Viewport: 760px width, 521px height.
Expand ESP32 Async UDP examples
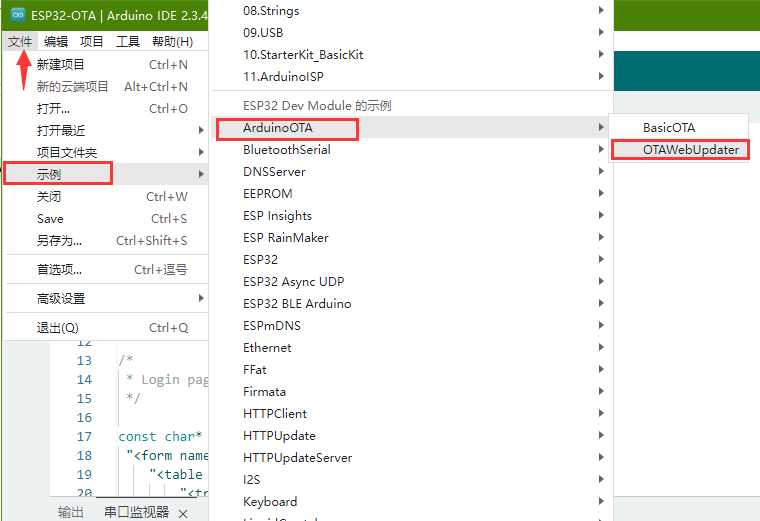coord(411,281)
